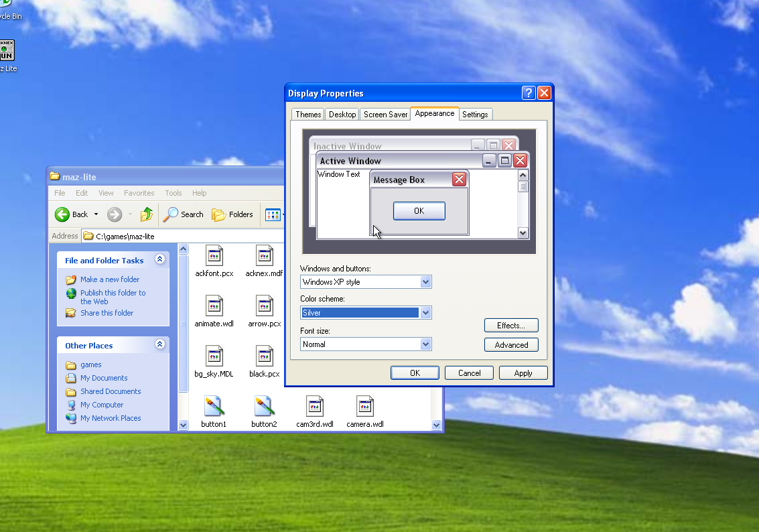Select the button2 paint image icon
This screenshot has width=759, height=532.
tap(265, 406)
